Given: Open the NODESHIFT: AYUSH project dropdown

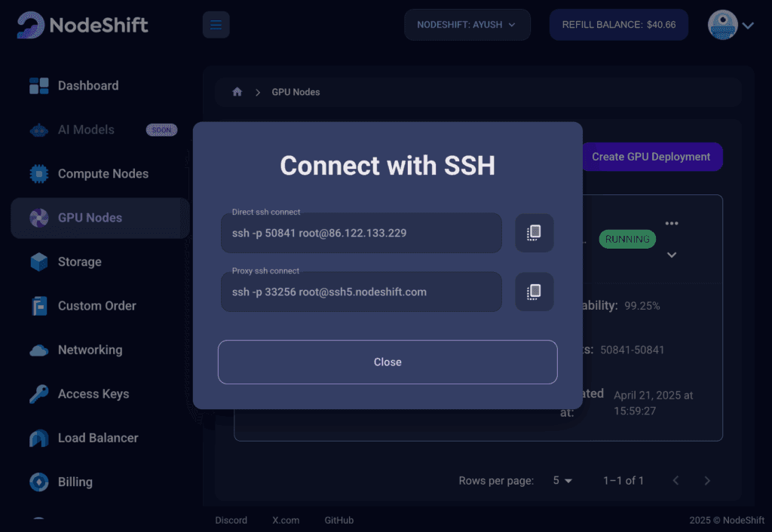Looking at the screenshot, I should [467, 25].
